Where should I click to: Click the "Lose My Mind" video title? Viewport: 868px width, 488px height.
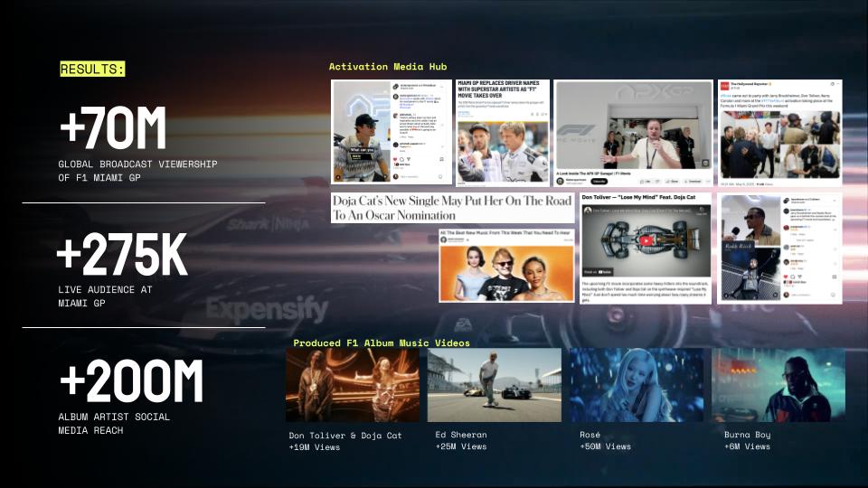coord(638,197)
